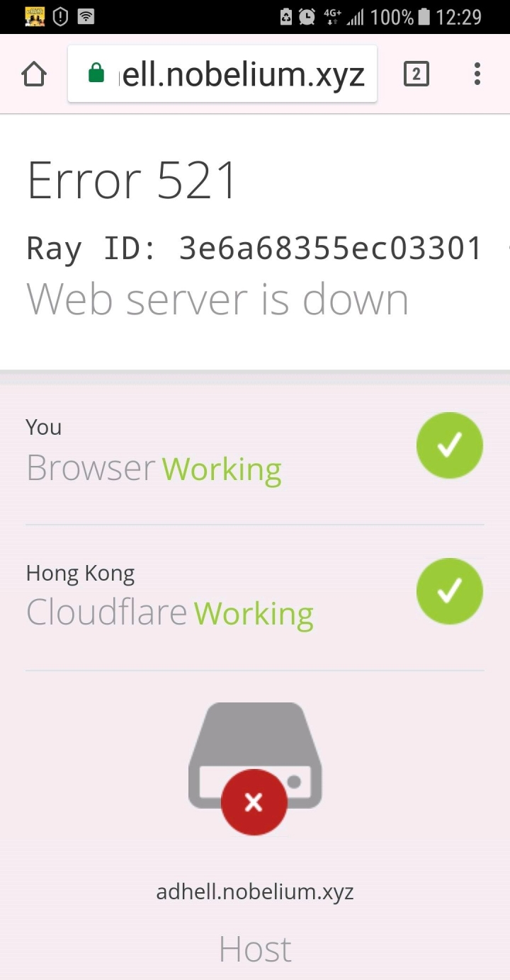Tap the battery indicator in the status bar
Viewport: 510px width, 980px height.
(x=424, y=17)
